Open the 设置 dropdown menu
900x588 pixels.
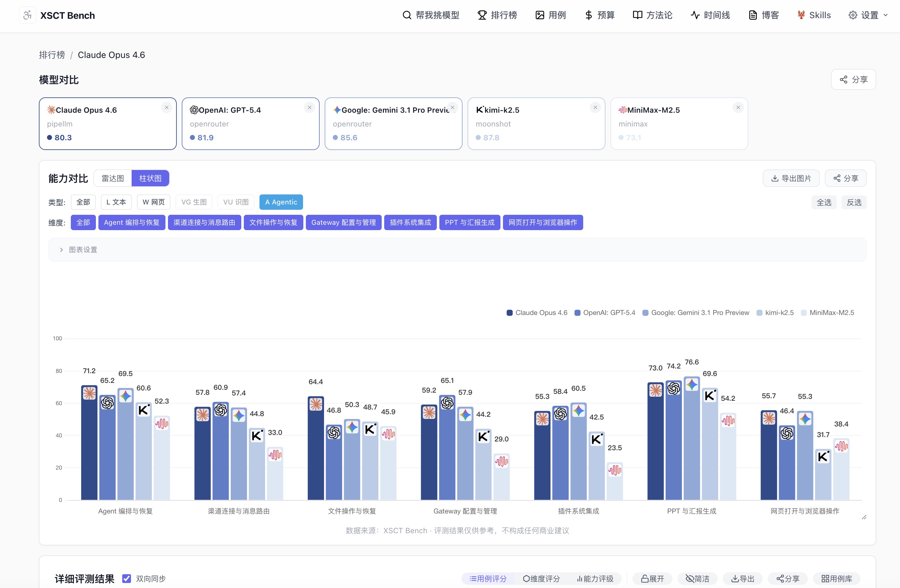pos(868,15)
